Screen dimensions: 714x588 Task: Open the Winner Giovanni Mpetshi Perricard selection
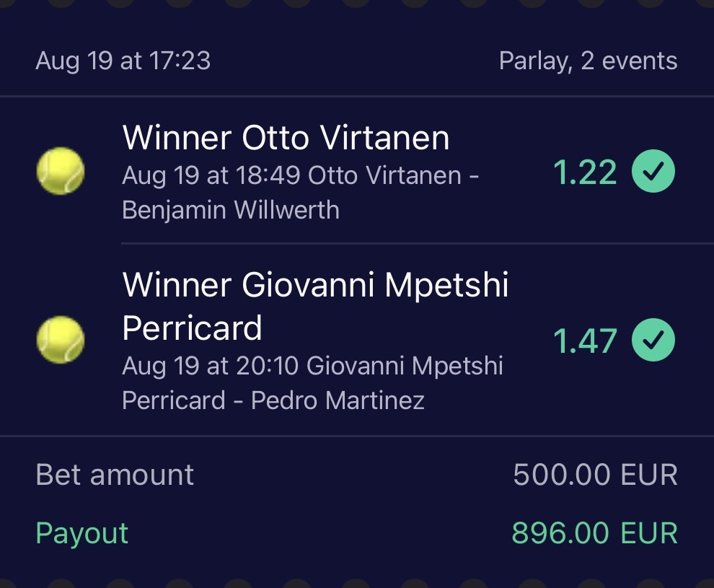[x=315, y=306]
